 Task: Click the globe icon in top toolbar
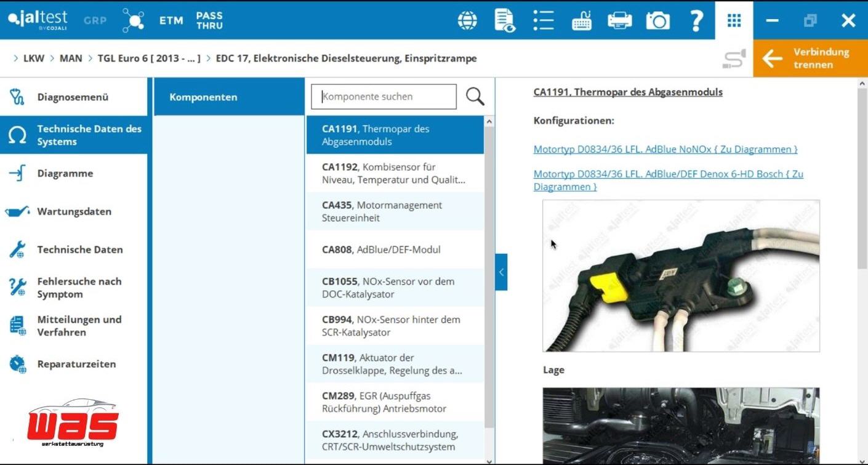(467, 20)
